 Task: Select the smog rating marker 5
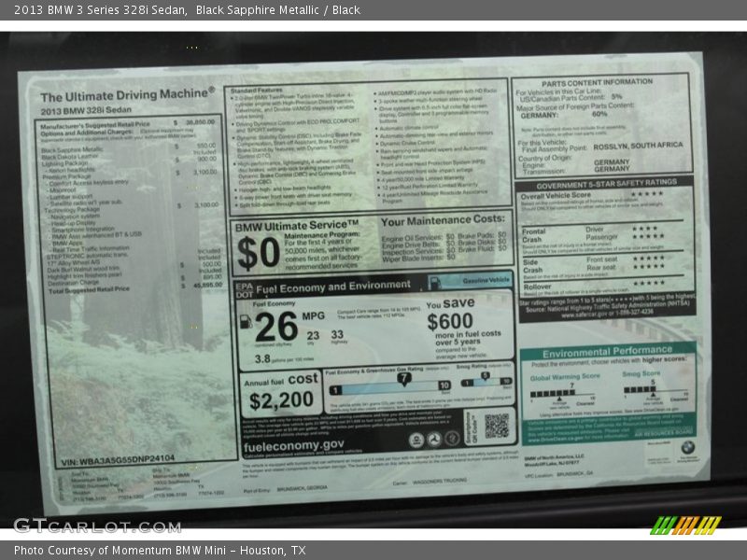(485, 376)
